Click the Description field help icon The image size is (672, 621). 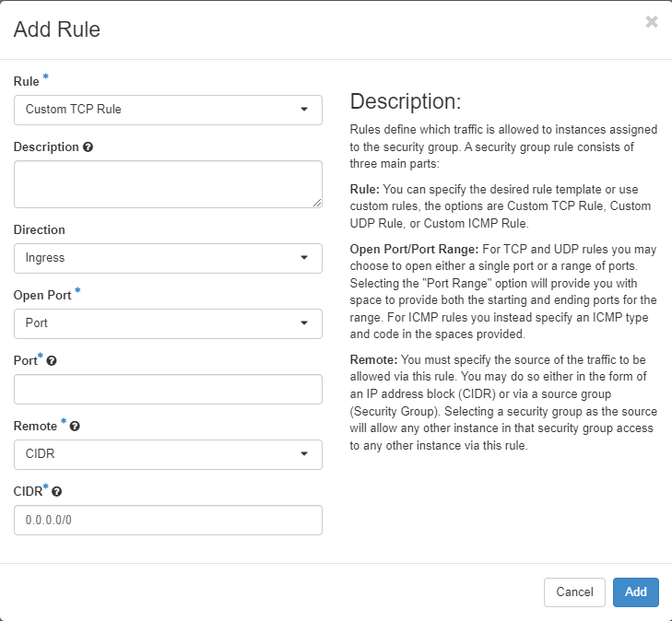(88, 147)
